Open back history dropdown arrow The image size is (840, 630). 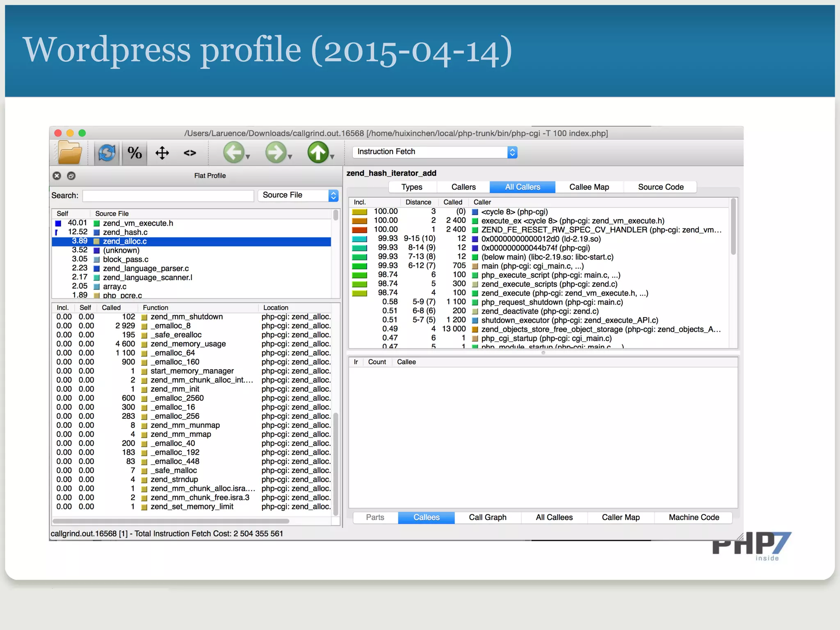pos(248,157)
